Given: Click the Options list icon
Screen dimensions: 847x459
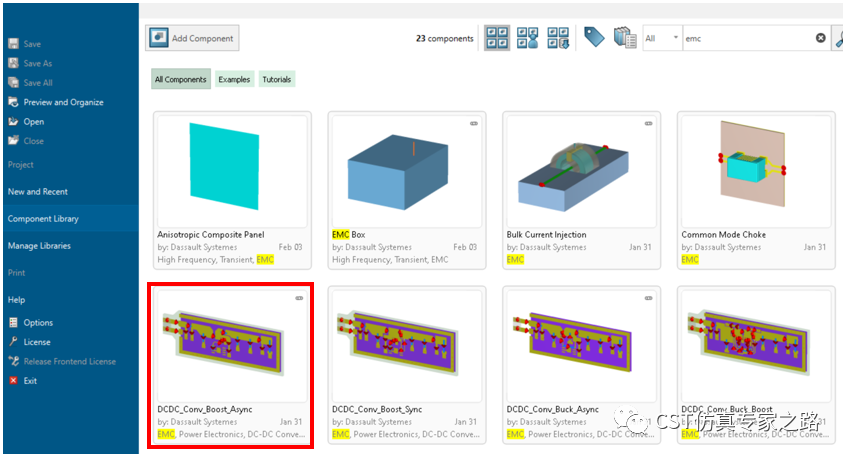Looking at the screenshot, I should click(14, 322).
